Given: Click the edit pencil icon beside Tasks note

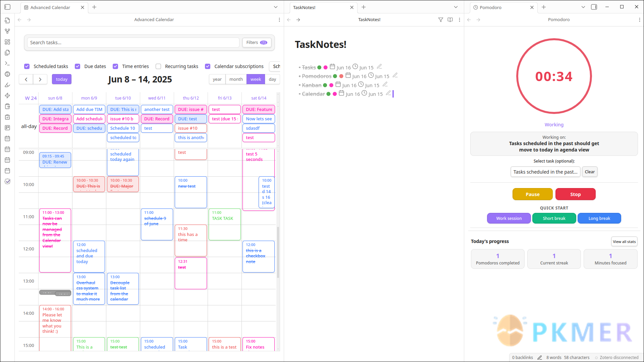Looking at the screenshot, I should tap(379, 66).
